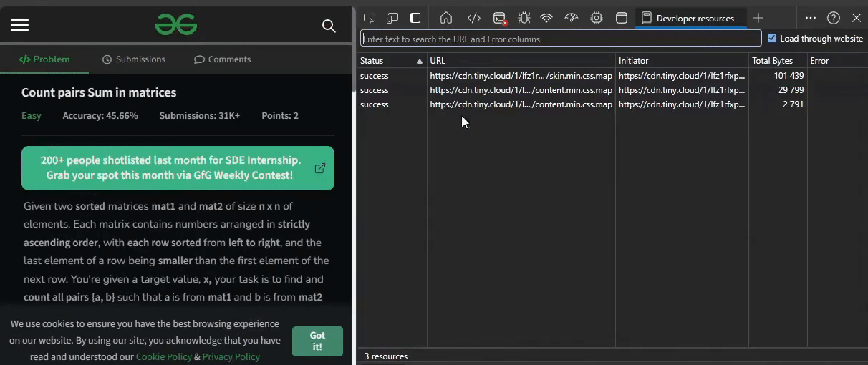Open More tools plus menu

pyautogui.click(x=758, y=18)
